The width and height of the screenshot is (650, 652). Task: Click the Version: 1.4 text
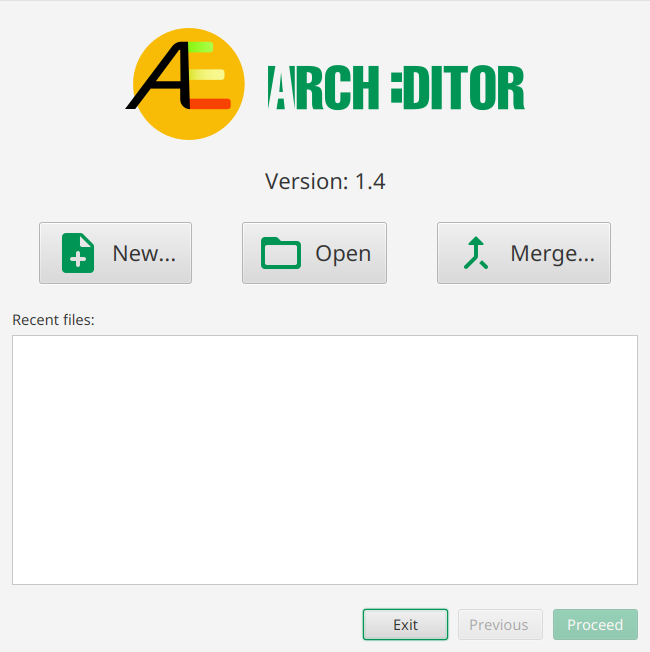(325, 181)
